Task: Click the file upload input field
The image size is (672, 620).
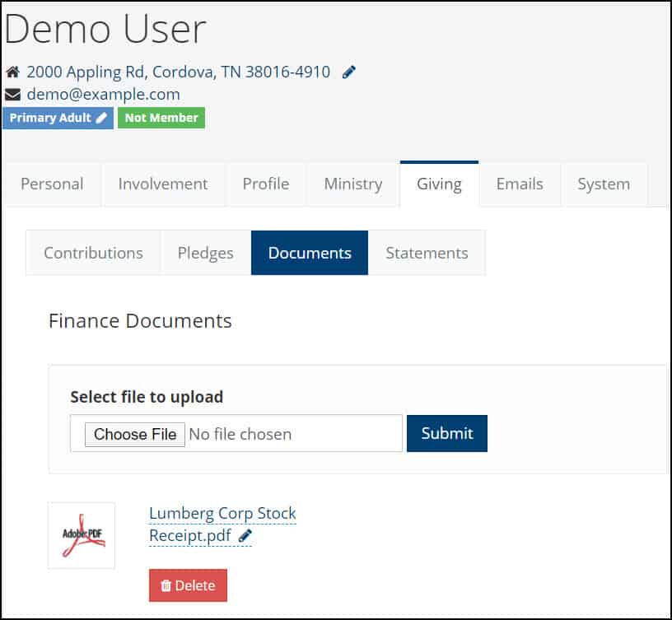Action: pos(236,433)
